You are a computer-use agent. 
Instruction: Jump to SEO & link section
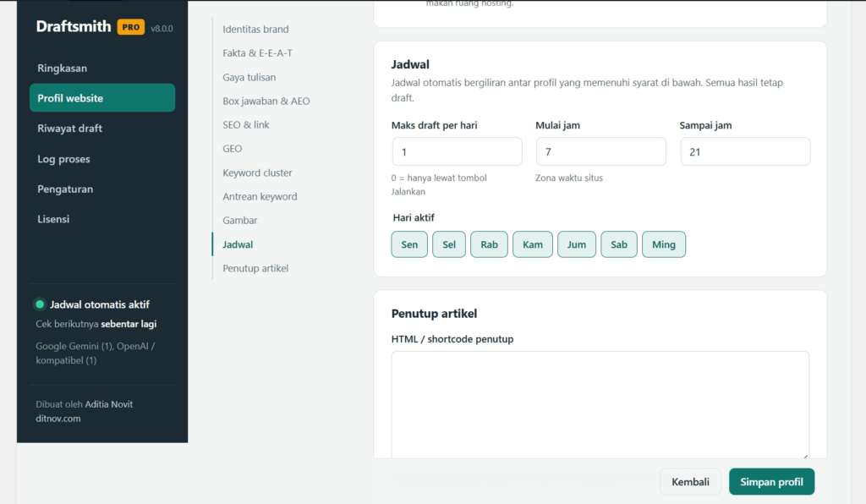pos(246,125)
